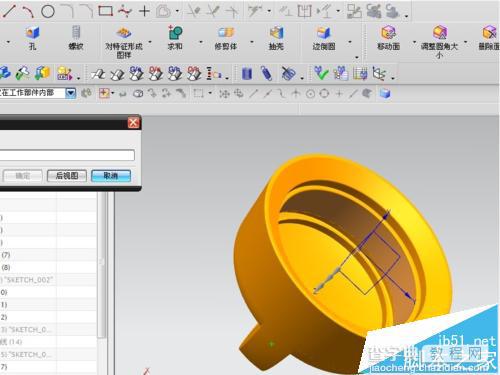This screenshot has height=375, width=500.
Task: Click the blue cylinder icon in third toolbar row
Action: coord(247,73)
